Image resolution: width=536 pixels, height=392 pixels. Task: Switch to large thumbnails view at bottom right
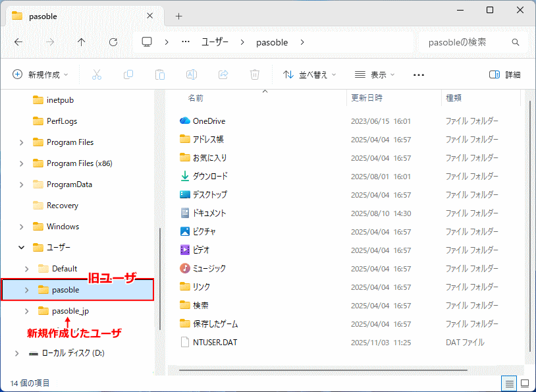524,383
